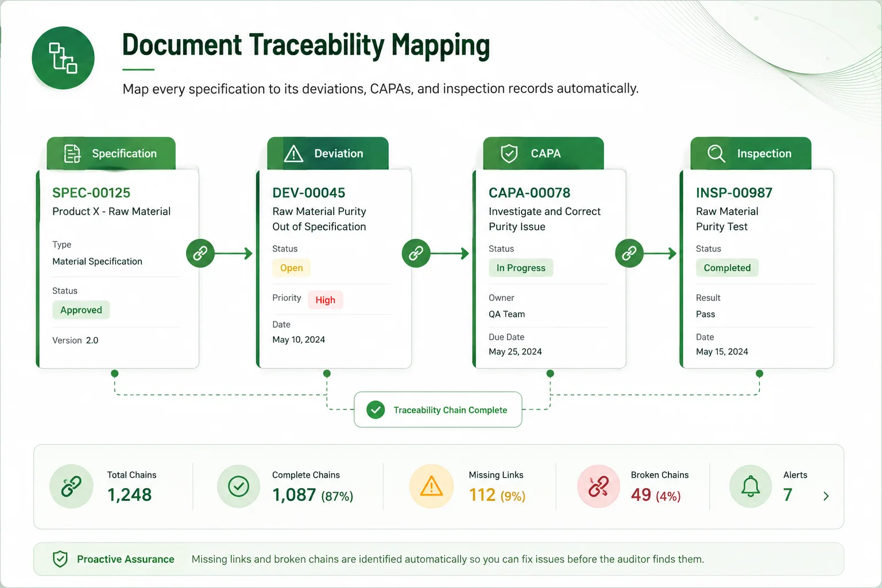Click the Alerts count 7

pyautogui.click(x=788, y=494)
